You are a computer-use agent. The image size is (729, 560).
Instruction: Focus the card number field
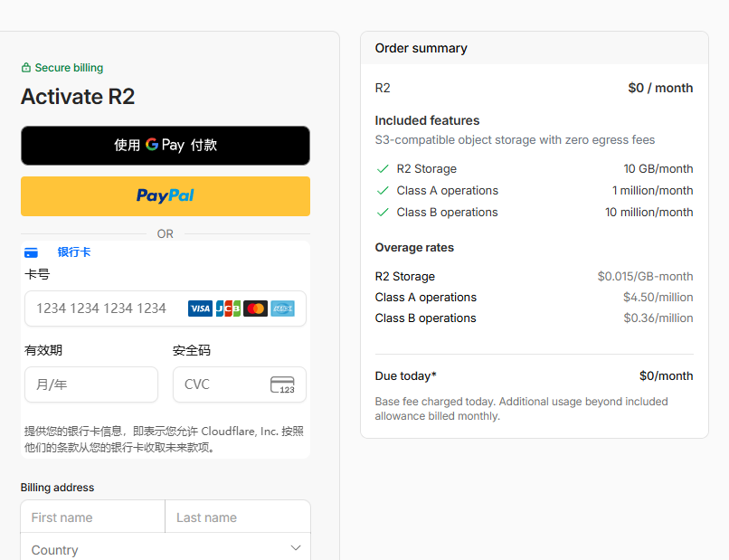coord(166,308)
